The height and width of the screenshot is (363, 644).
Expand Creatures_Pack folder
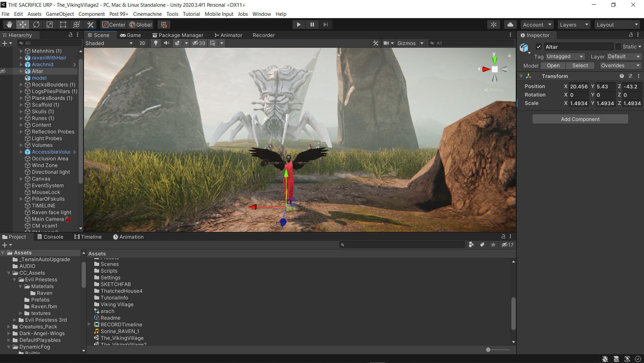pos(9,327)
